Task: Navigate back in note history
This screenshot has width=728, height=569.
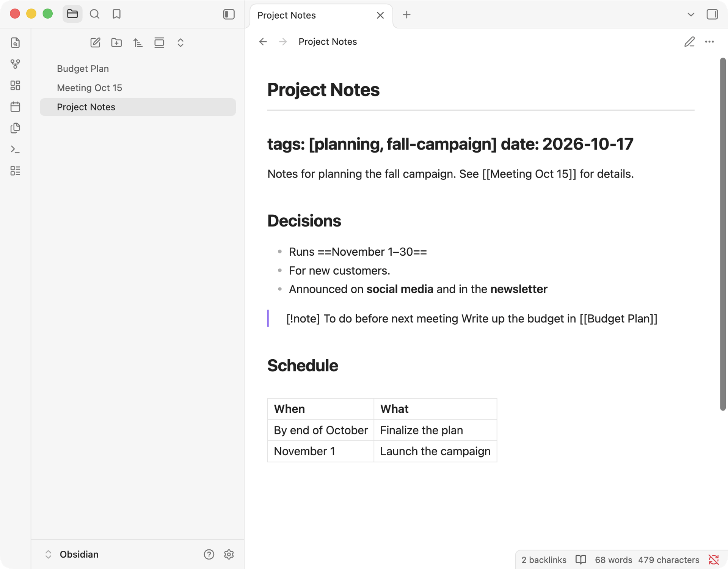Action: (x=263, y=42)
